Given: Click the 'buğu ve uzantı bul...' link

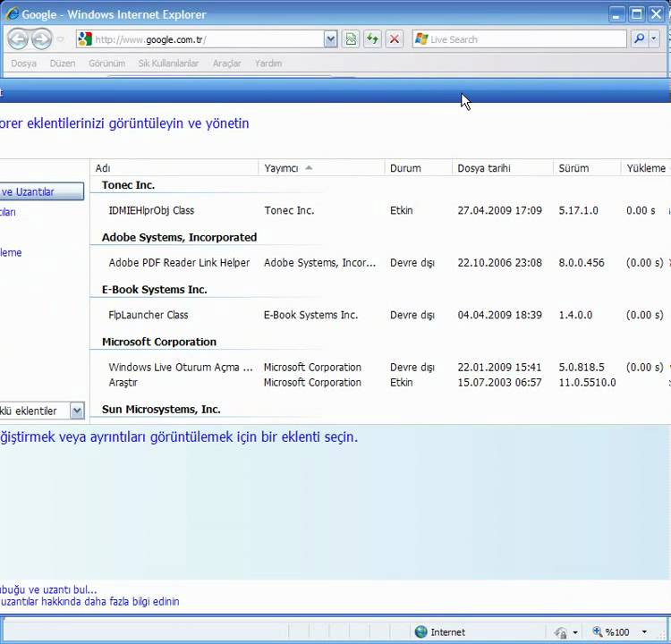Looking at the screenshot, I should click(x=48, y=589).
